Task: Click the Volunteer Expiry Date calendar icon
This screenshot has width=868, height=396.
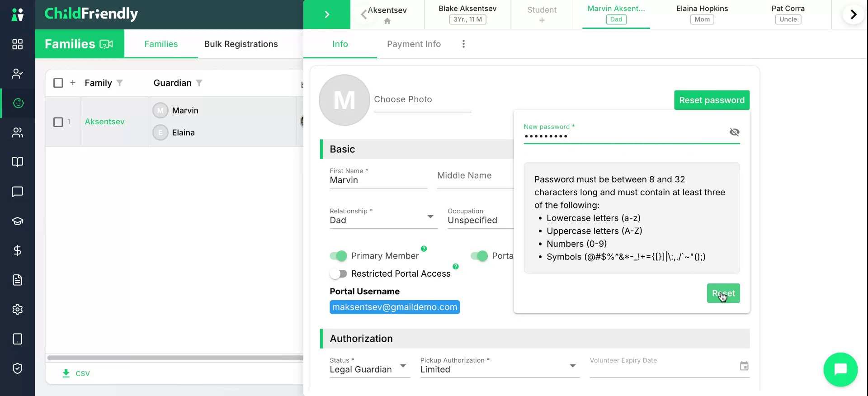Action: coord(744,366)
